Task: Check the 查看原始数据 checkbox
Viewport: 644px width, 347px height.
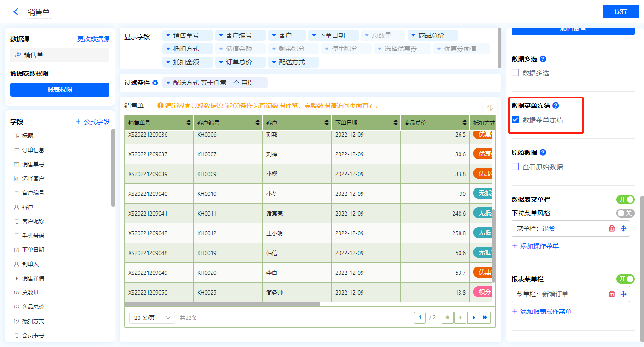Action: [x=515, y=166]
